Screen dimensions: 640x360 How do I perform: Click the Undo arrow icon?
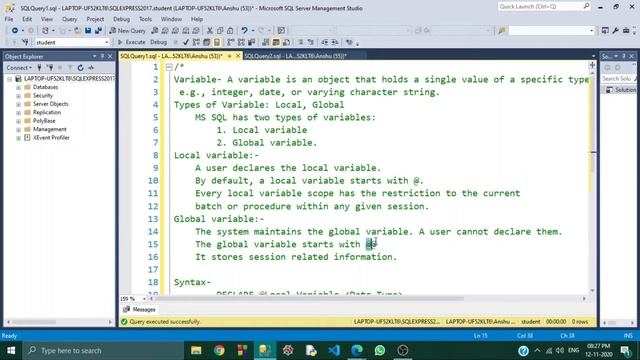244,31
